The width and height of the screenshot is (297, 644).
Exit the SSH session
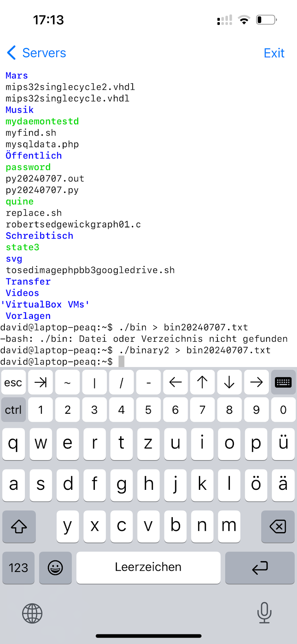click(x=274, y=53)
